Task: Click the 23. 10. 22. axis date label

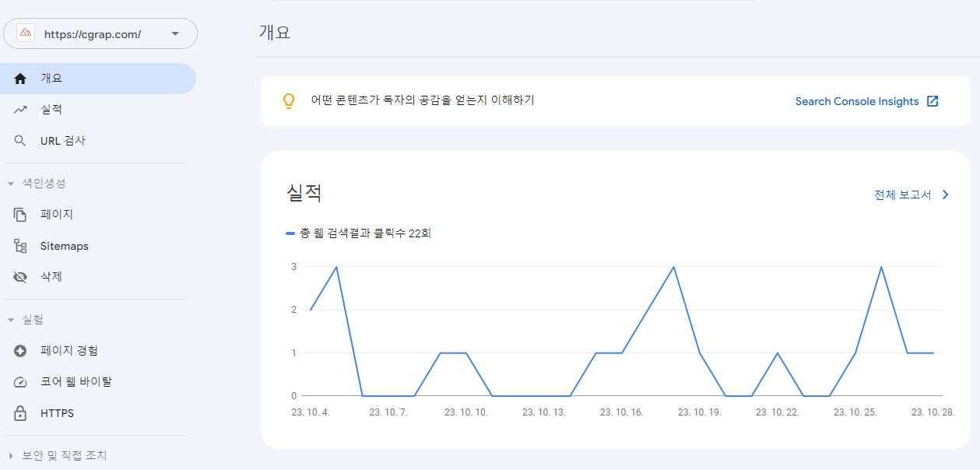Action: tap(778, 412)
